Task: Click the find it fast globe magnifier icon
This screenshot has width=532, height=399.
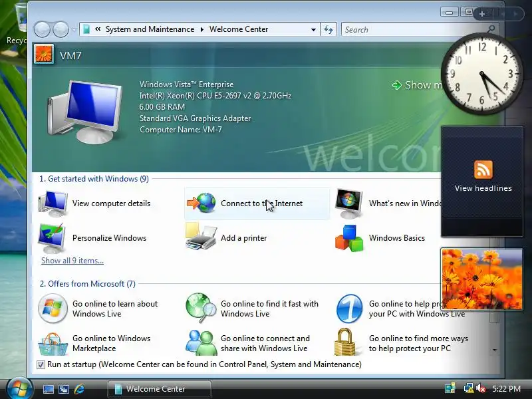Action: pyautogui.click(x=201, y=308)
